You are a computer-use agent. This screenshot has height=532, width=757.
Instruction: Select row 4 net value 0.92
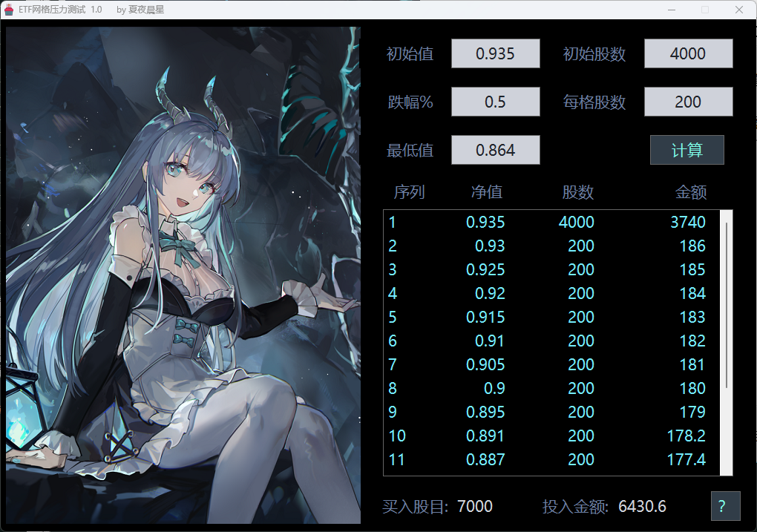coord(490,294)
